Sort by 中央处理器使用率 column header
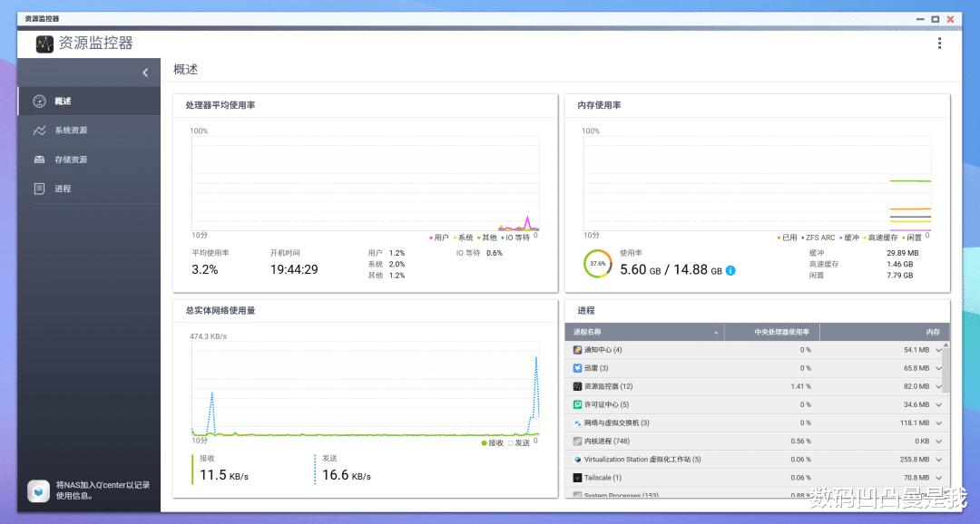980x524 pixels. [772, 333]
